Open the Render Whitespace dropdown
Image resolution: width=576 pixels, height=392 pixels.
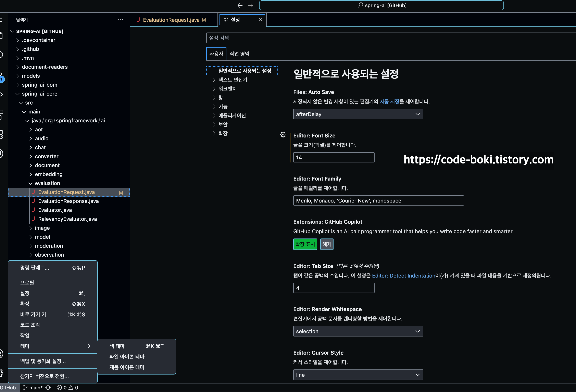[x=358, y=331]
